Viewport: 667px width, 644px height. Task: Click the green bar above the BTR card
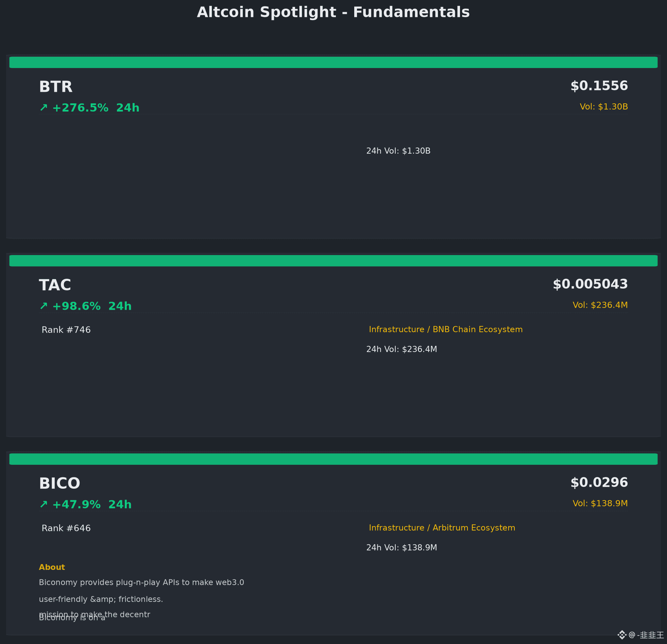coord(333,62)
